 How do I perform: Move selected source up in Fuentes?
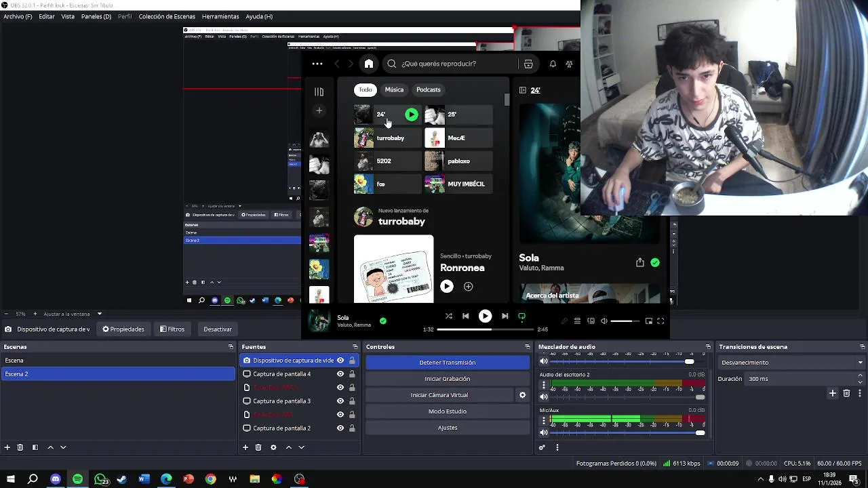click(288, 447)
